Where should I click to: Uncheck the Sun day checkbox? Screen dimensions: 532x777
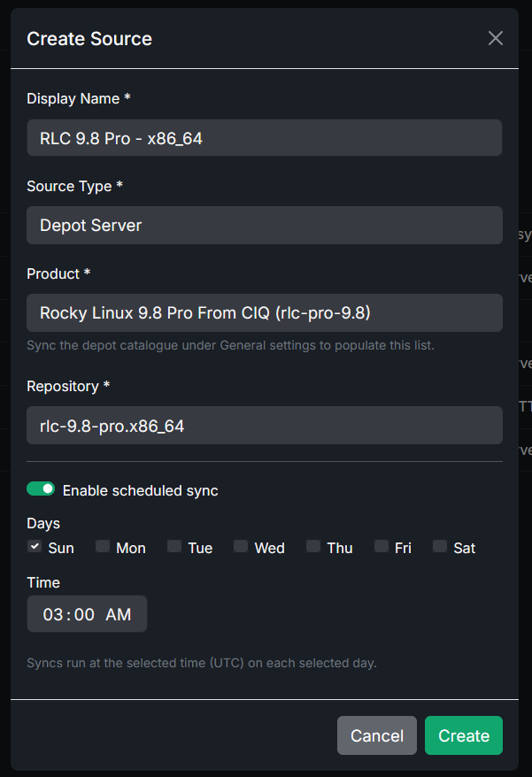coord(35,547)
